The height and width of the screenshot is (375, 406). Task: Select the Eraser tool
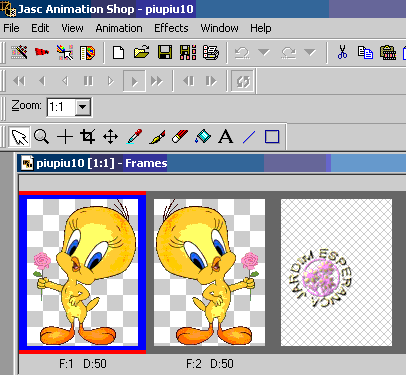tap(180, 137)
